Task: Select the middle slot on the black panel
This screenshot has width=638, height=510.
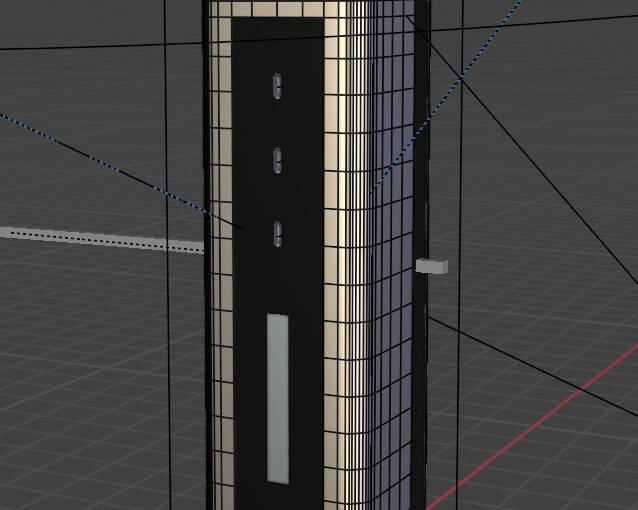Action: click(277, 160)
